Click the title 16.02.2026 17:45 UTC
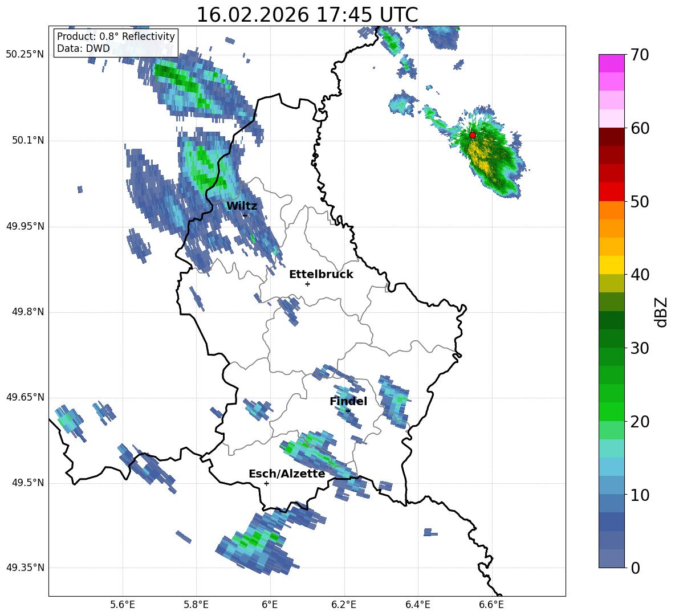This screenshot has width=675, height=616. 307,15
